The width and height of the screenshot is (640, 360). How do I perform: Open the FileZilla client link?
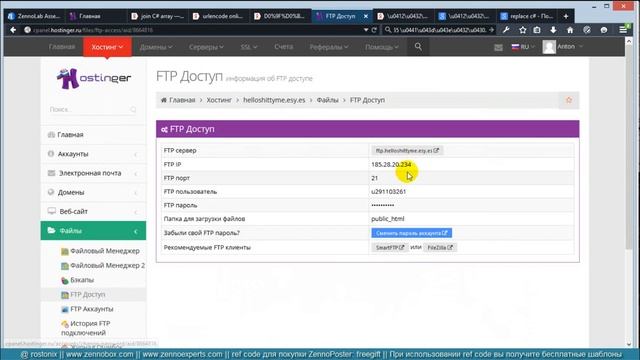[440, 248]
